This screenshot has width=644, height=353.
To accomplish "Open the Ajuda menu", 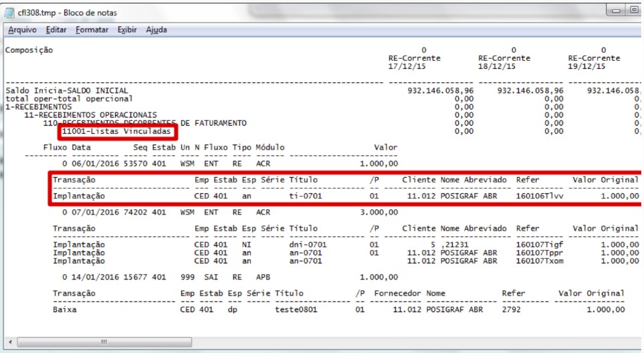I will pos(156,30).
